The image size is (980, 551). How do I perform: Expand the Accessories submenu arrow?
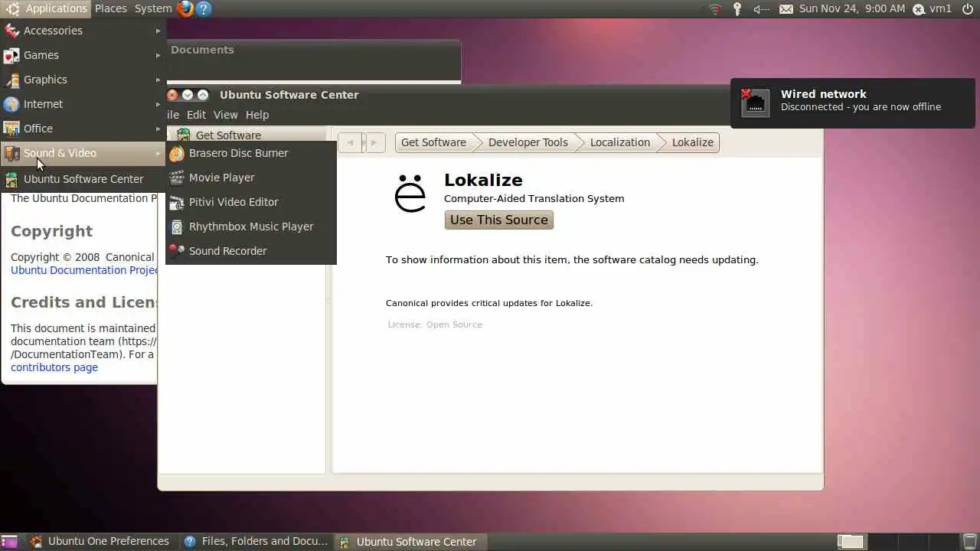158,31
